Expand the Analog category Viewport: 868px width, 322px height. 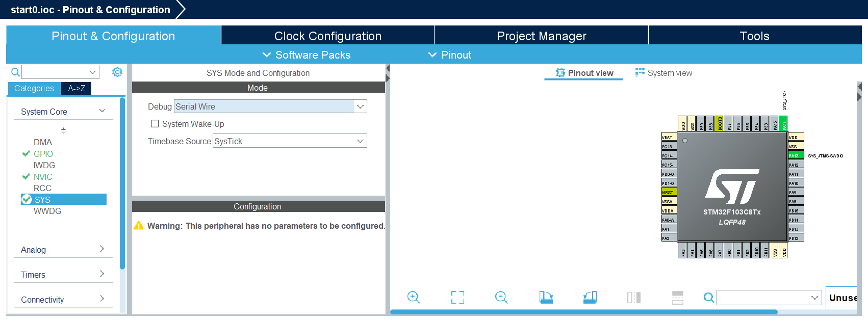point(102,249)
